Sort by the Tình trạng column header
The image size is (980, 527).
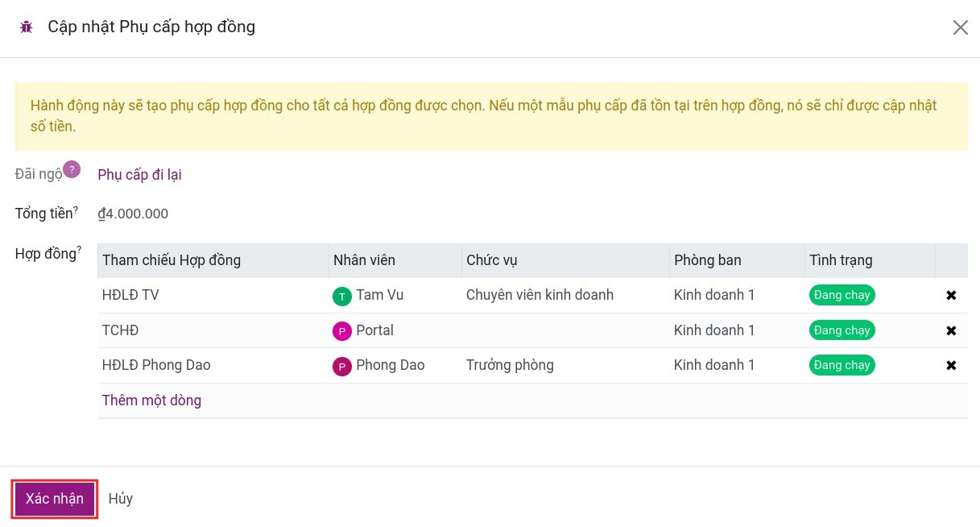841,260
